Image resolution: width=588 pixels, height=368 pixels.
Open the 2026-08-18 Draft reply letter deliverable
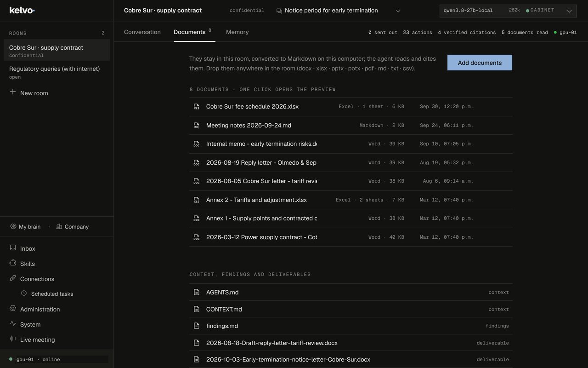click(x=351, y=343)
